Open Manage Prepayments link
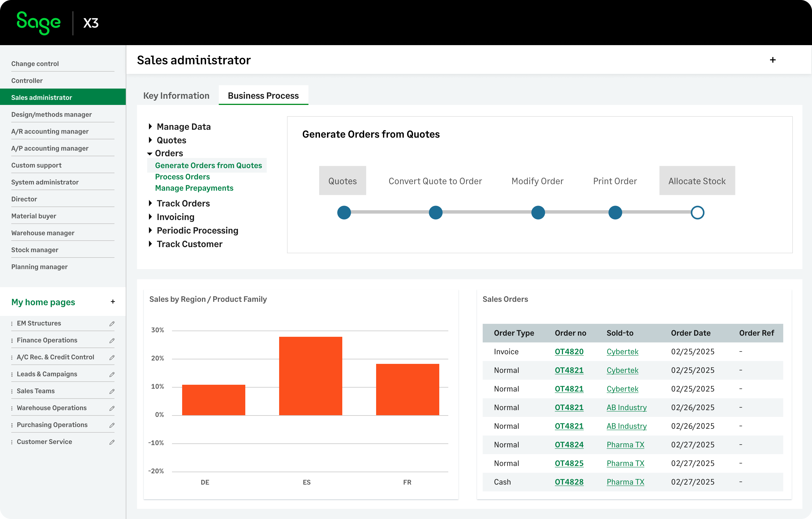The width and height of the screenshot is (812, 519). tap(194, 188)
